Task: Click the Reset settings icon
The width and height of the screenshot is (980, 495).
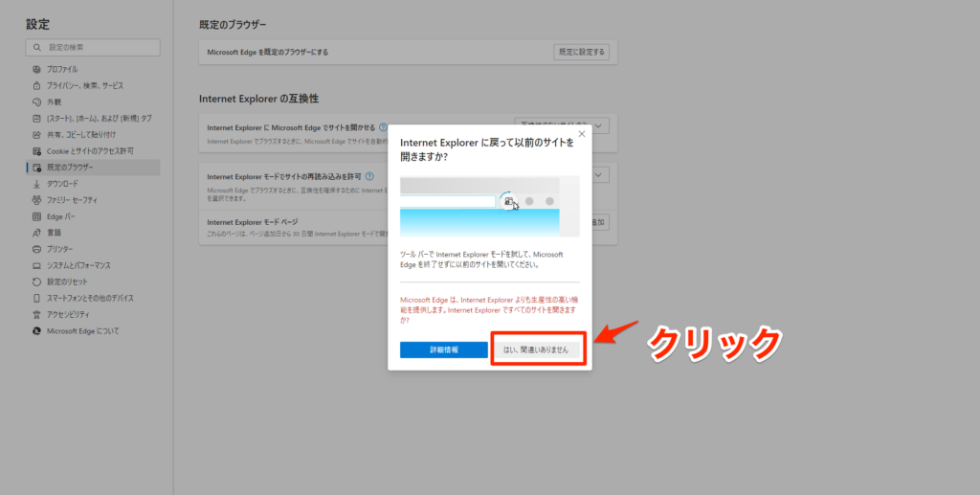Action: point(36,281)
